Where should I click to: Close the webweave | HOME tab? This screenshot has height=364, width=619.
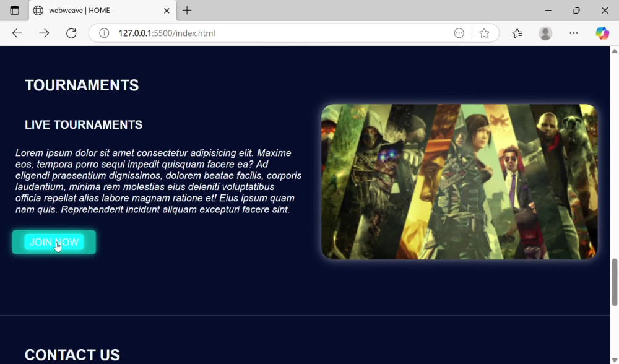[167, 11]
